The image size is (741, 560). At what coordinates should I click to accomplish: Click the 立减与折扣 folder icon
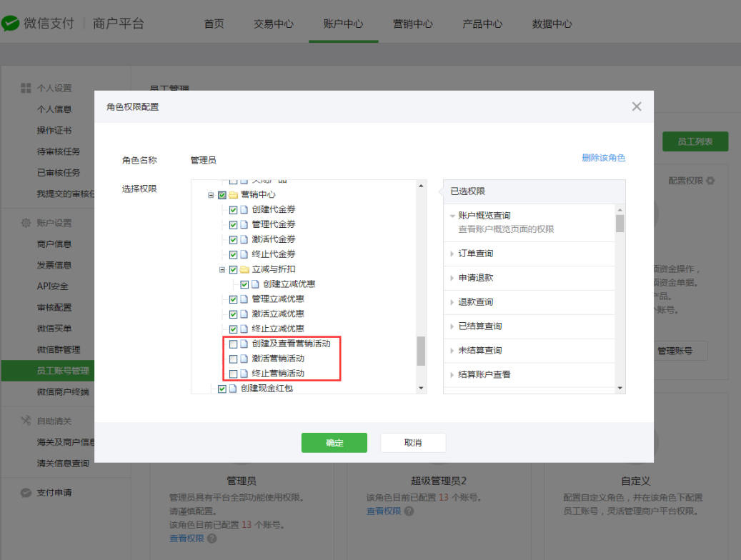[x=244, y=270]
